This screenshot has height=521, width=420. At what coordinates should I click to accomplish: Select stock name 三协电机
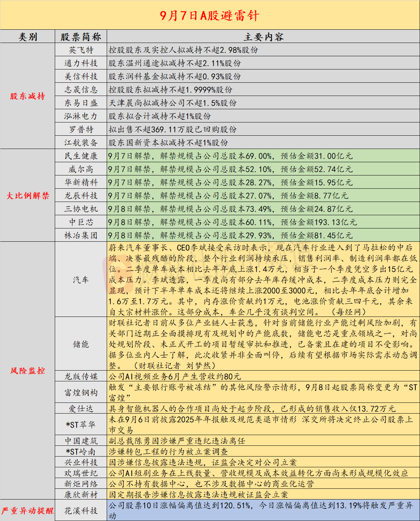(x=81, y=209)
